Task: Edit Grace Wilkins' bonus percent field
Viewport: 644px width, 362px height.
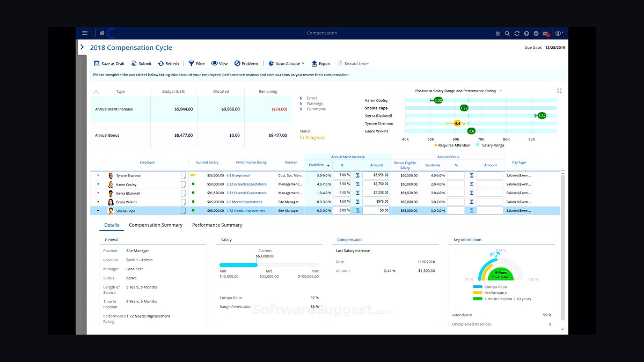Action: tap(456, 202)
